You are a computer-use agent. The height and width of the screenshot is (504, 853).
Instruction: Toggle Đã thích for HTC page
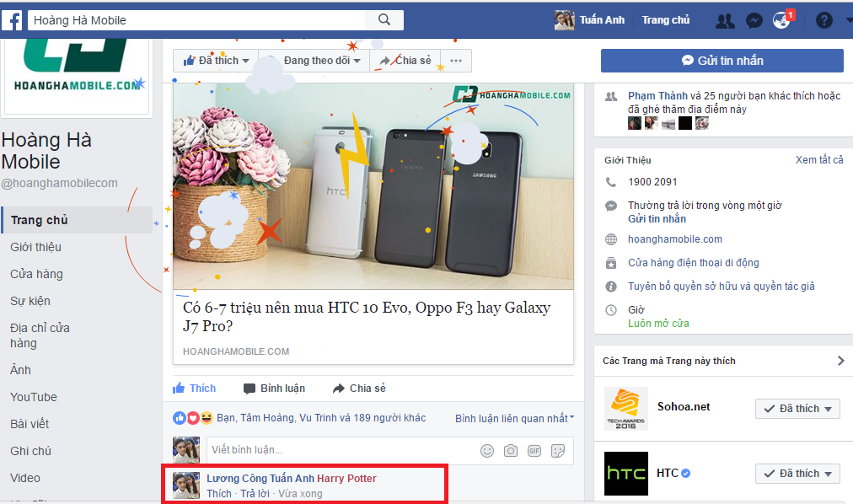(x=797, y=474)
